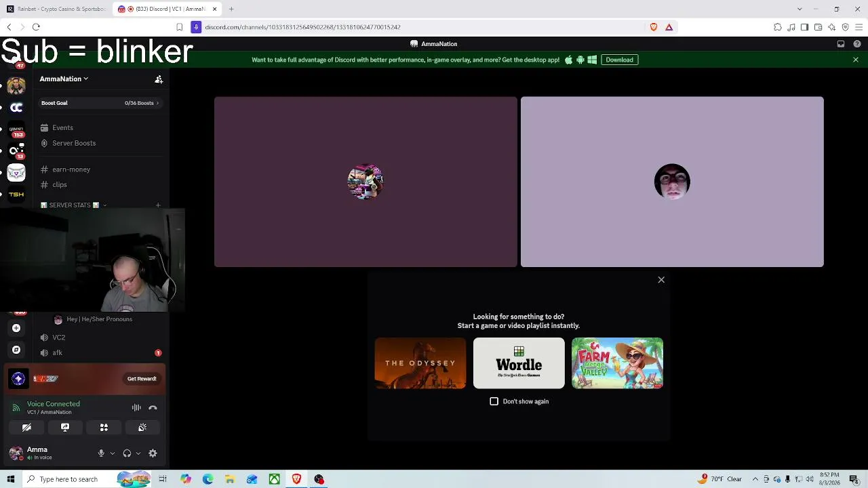The width and height of the screenshot is (868, 488).
Task: Open the Discover servers compass icon
Action: point(16,350)
